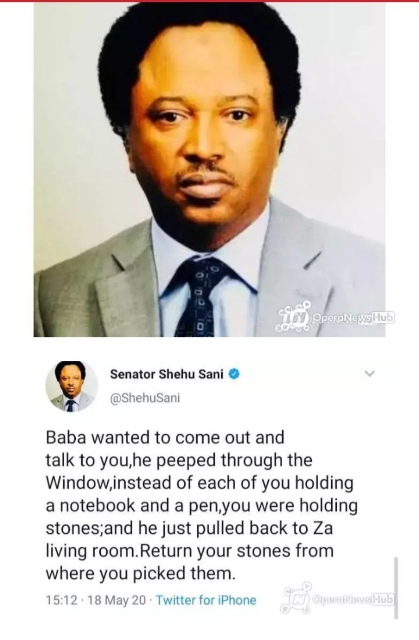Viewport: 419px width, 640px height.
Task: Click the tweet text starting with Baba
Action: (x=202, y=505)
